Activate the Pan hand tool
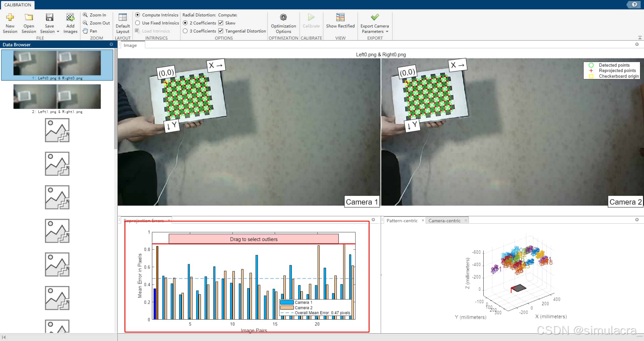This screenshot has height=341, width=644. point(90,31)
